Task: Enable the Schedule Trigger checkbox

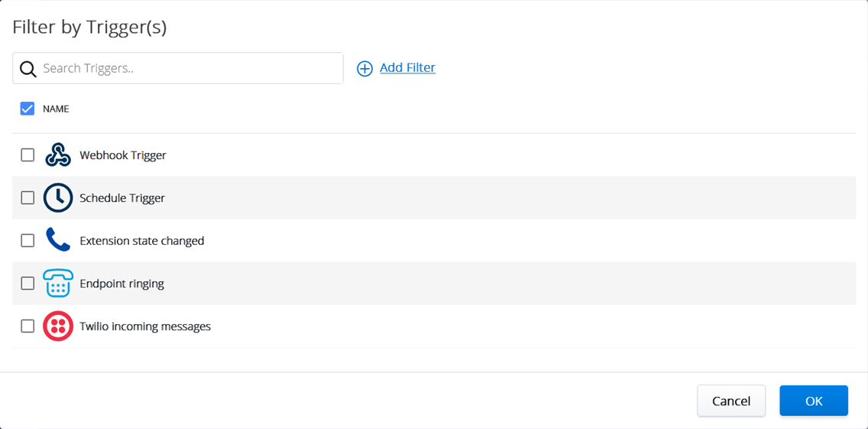Action: click(x=28, y=198)
